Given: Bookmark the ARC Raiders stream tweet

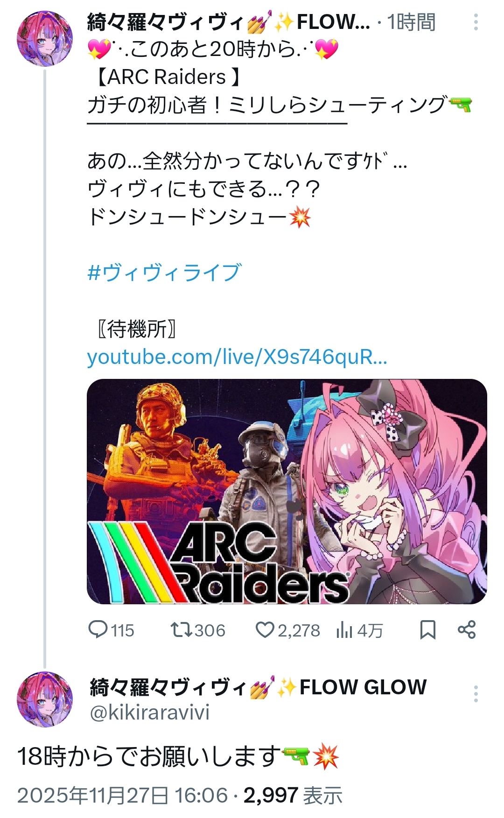Looking at the screenshot, I should (428, 630).
